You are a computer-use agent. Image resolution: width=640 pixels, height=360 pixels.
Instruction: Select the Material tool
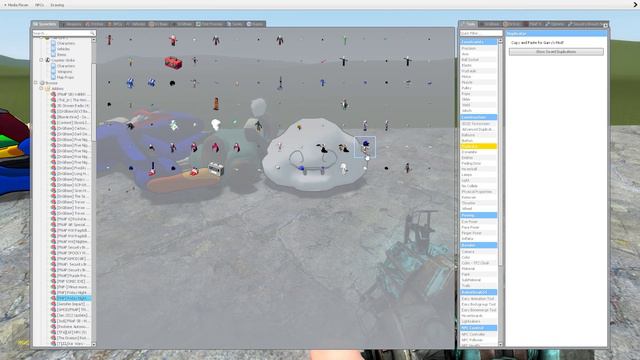coord(479,269)
